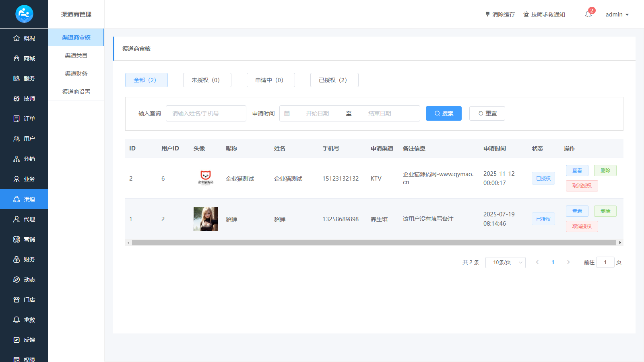The height and width of the screenshot is (362, 644).
Task: Open the 技师求救通知 alert link
Action: tap(544, 14)
